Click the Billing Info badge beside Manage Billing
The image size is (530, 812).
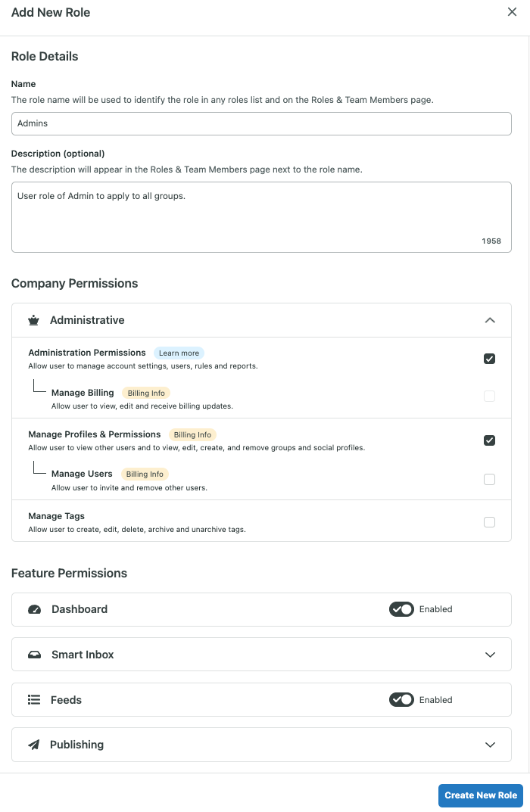click(x=146, y=394)
